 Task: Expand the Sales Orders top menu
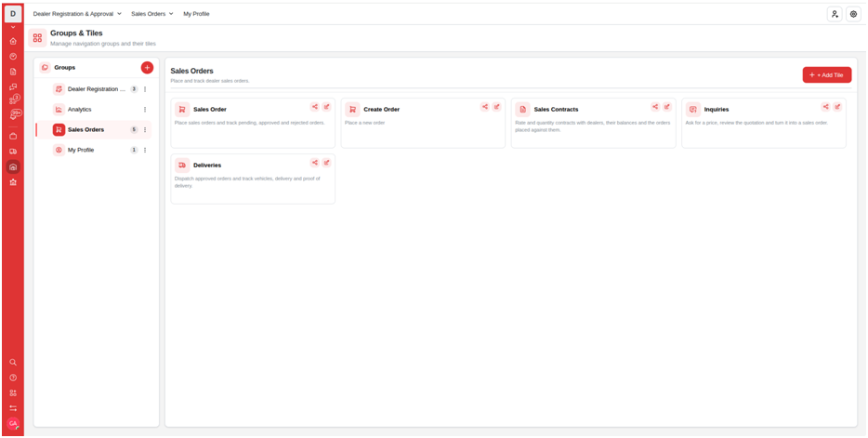(x=152, y=14)
